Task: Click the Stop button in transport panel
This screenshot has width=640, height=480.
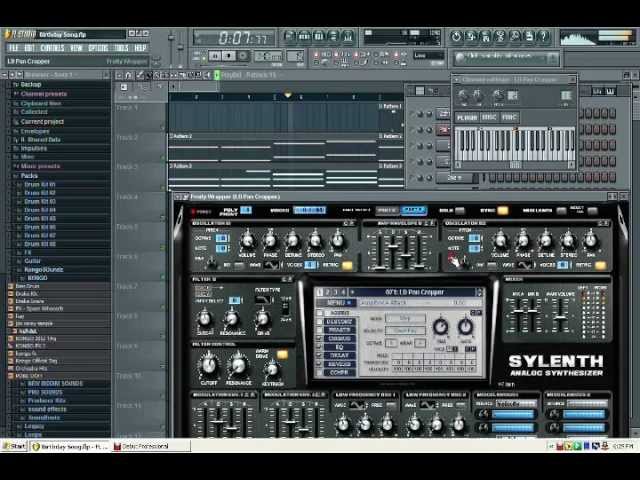Action: [x=229, y=56]
